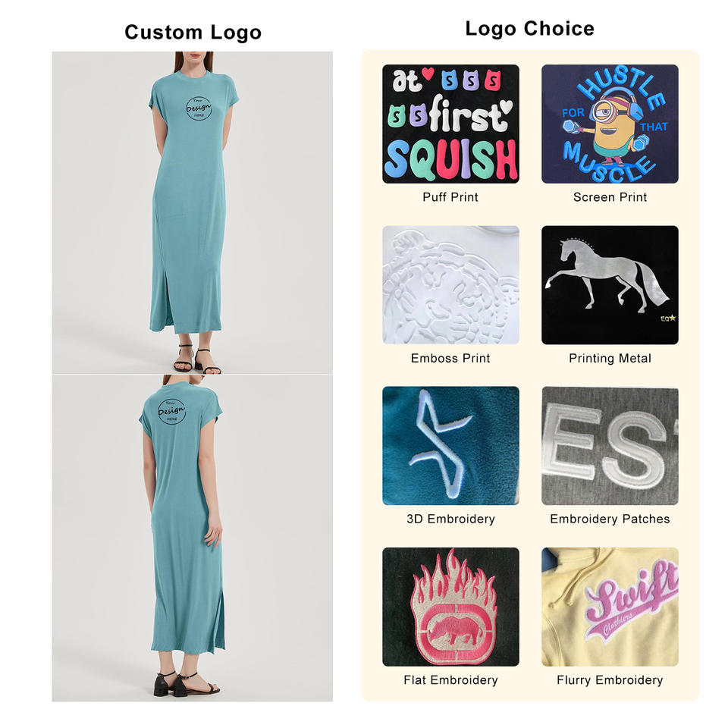Click the Embroidery Patches letters image
Screen dimensions: 728x728
click(x=610, y=446)
